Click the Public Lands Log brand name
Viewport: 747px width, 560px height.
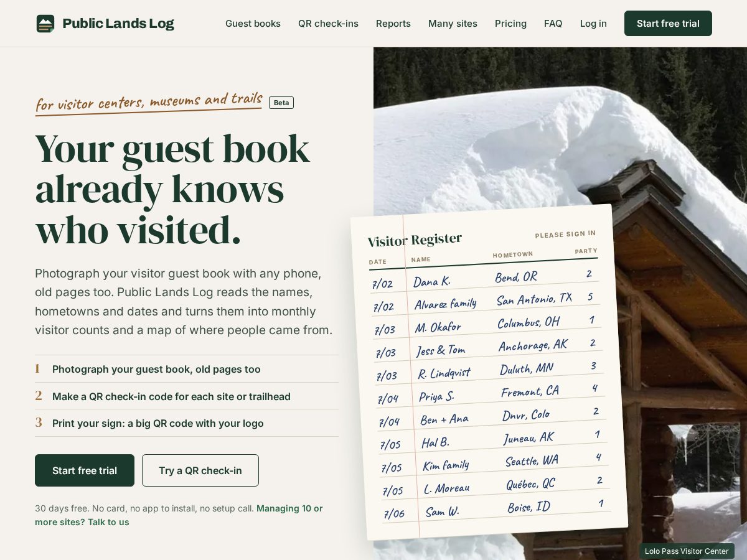(118, 24)
